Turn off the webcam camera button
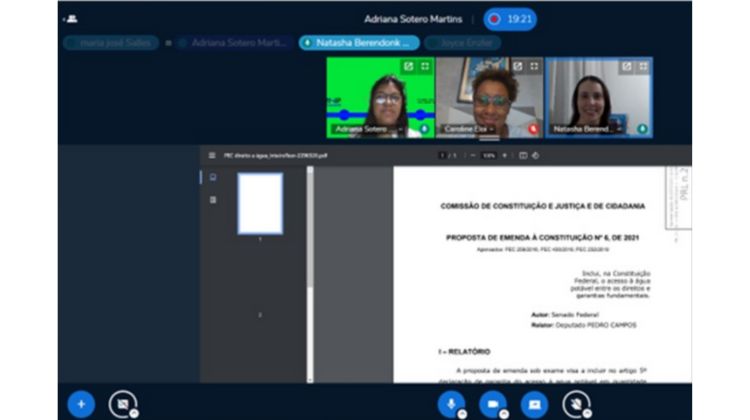This screenshot has width=750, height=420. pos(492,403)
